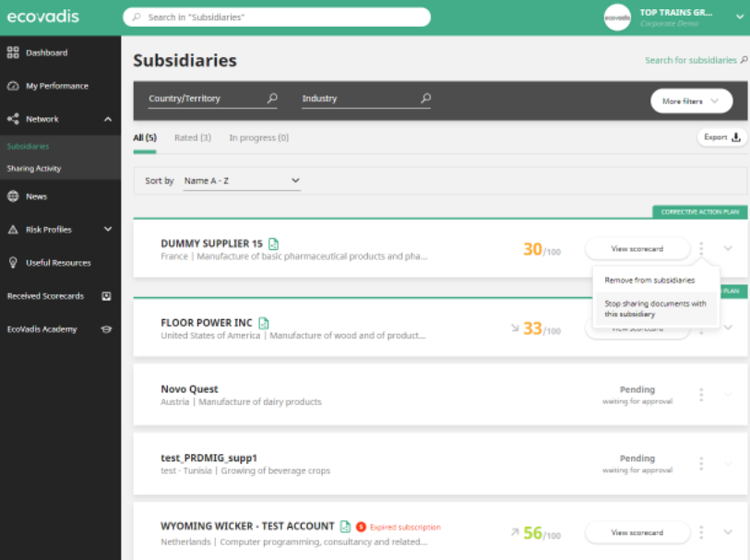Click the 56/100 score of WYOMING WICKER
Viewport: 750px width, 560px height.
[x=542, y=533]
